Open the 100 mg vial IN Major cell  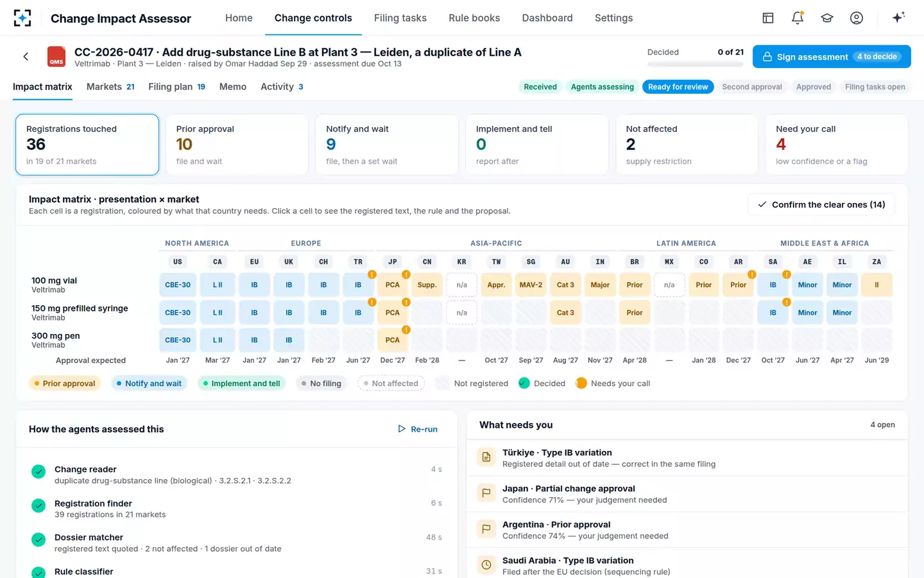(x=600, y=285)
